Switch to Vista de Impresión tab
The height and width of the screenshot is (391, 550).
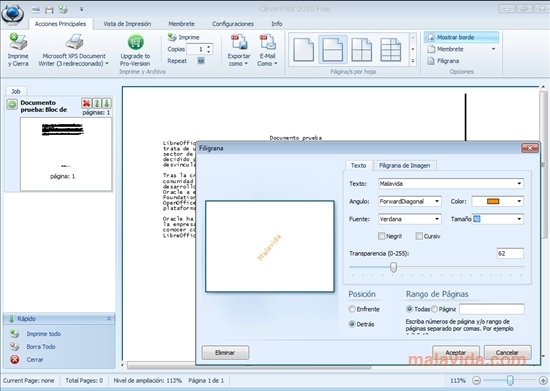click(x=127, y=24)
